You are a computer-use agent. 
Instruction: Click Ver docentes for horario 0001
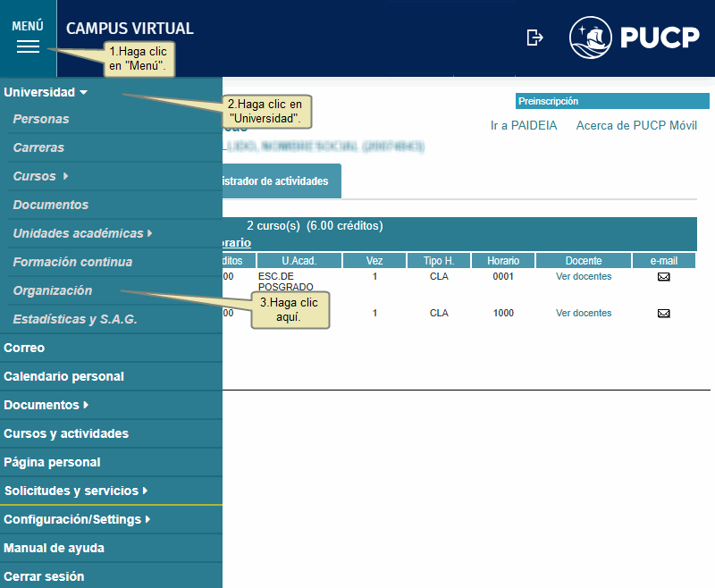point(584,276)
